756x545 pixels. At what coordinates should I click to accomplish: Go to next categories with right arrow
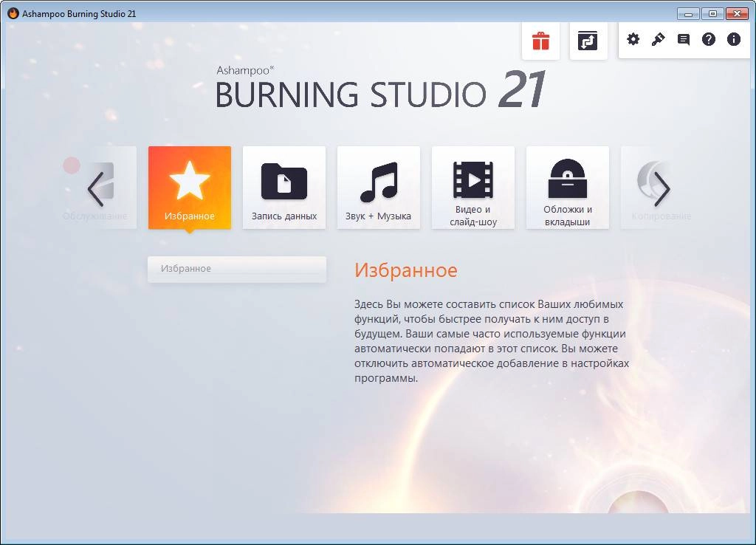click(x=661, y=189)
